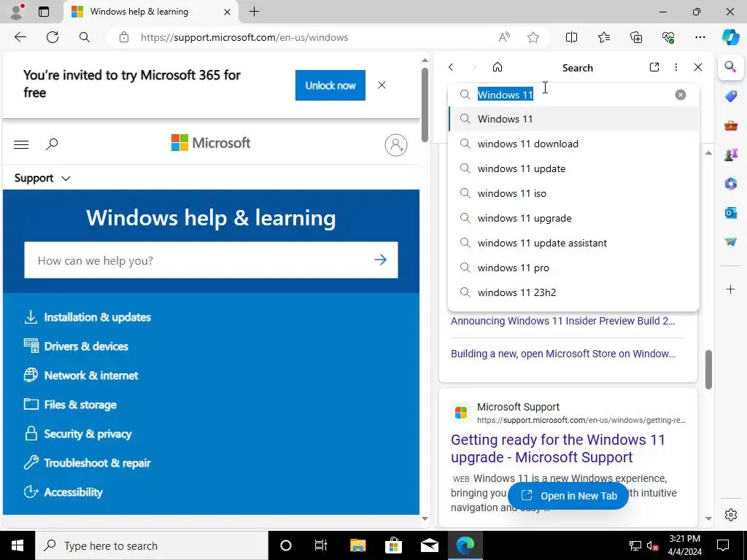Turn on Read aloud
The width and height of the screenshot is (747, 560).
click(x=504, y=37)
